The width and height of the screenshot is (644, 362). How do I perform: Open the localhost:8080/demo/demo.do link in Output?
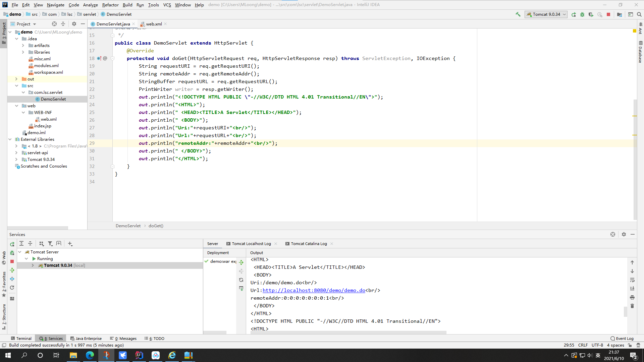coord(314,290)
